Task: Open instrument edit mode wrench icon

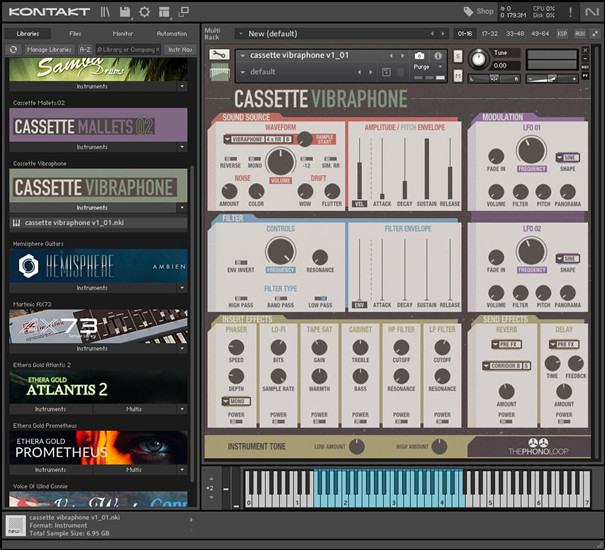Action: (221, 54)
